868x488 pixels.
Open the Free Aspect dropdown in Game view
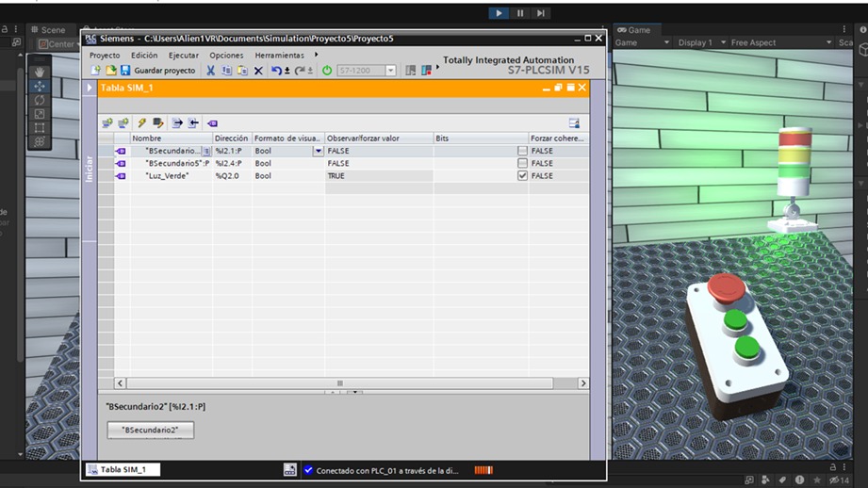coord(781,42)
